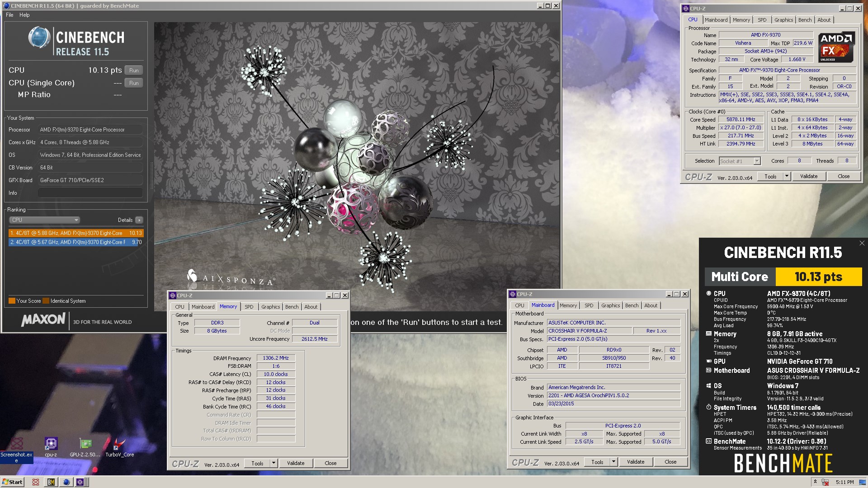Select ranking row 1 at 5.88 GHz
The image size is (868, 488).
click(x=76, y=233)
